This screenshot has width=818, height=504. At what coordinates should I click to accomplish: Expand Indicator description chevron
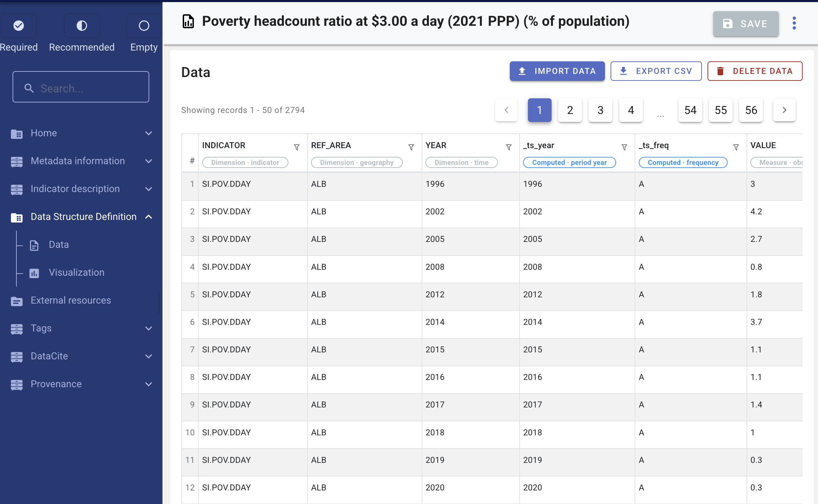tap(149, 189)
